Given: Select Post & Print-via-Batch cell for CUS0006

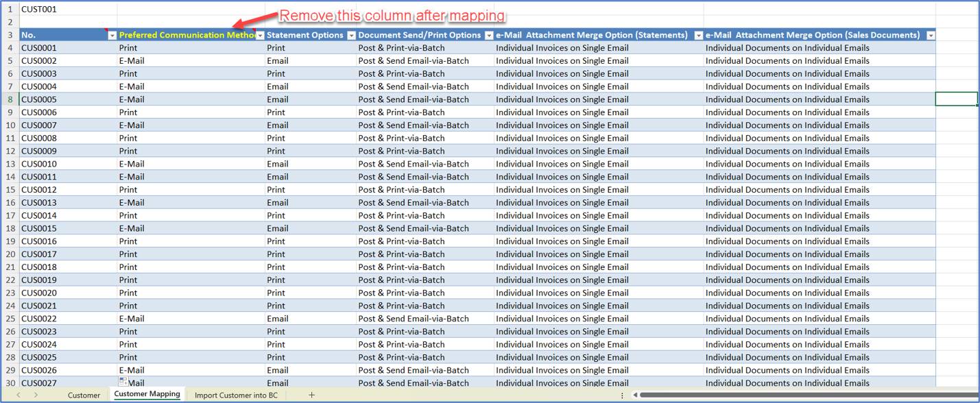Looking at the screenshot, I should [x=425, y=112].
